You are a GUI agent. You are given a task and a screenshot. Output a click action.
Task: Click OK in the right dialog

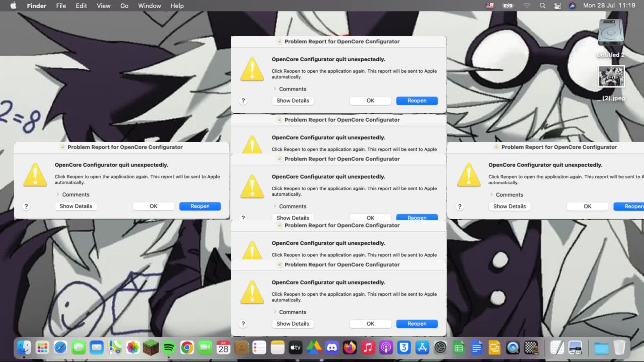point(587,206)
